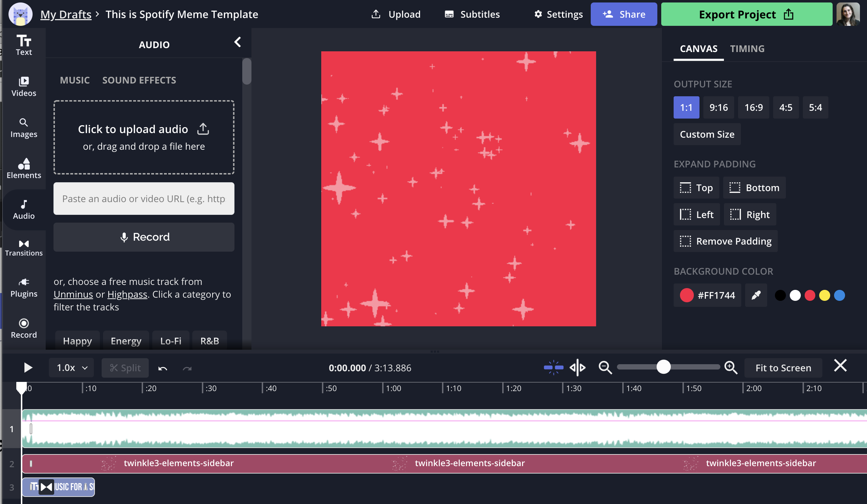Image resolution: width=867 pixels, height=504 pixels.
Task: Click the timeline snap icon
Action: (554, 368)
